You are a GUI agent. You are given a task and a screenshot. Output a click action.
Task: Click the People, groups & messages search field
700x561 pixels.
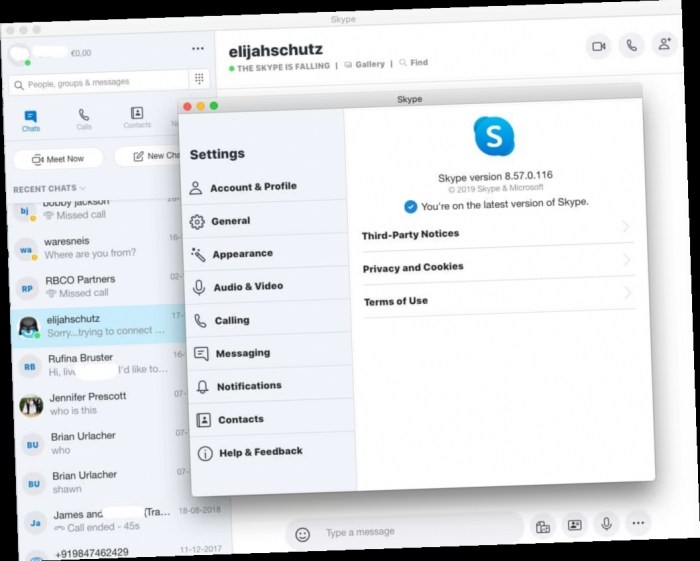pos(99,83)
